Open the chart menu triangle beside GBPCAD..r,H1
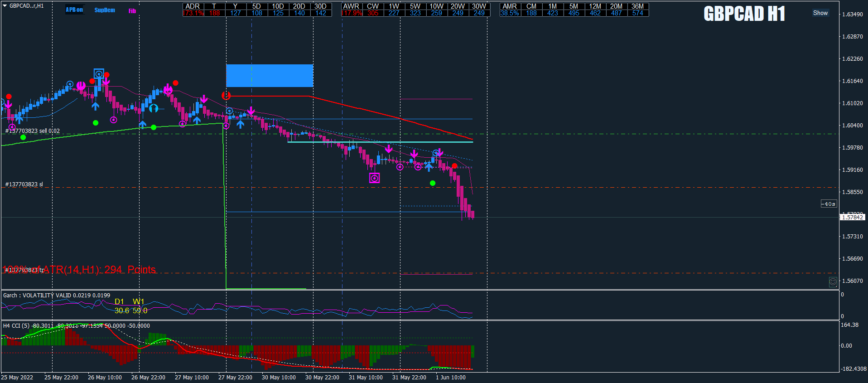 [5, 6]
